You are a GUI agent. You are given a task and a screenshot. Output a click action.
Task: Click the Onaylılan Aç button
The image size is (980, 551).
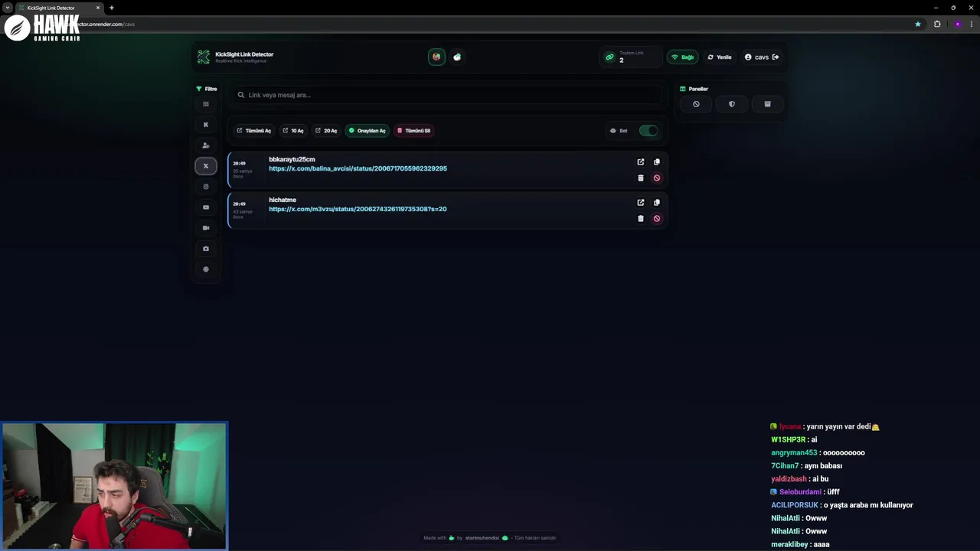[367, 131]
